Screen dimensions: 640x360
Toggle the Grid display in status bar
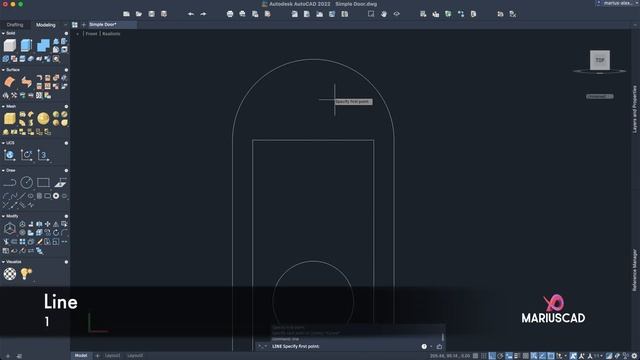[x=476, y=356]
